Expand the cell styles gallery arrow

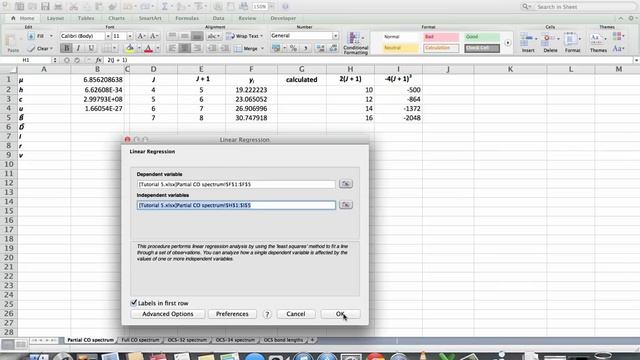508,42
